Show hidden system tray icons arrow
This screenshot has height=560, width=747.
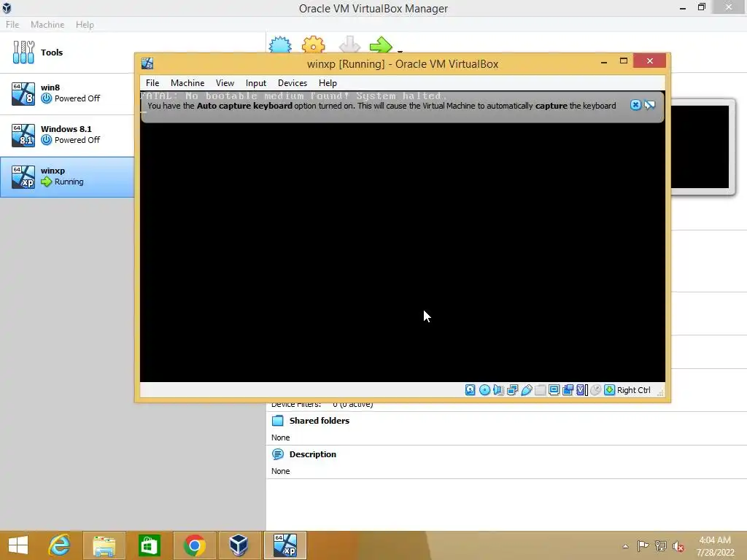pos(625,546)
